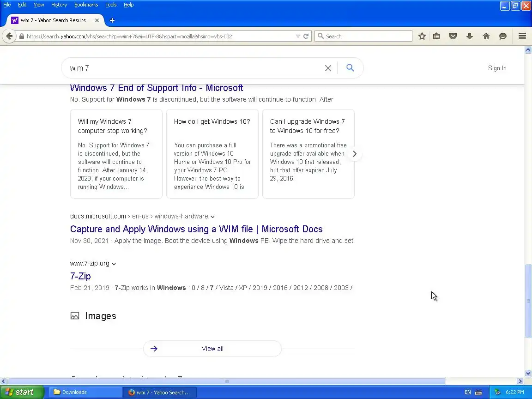Open the Can I upgrade Windows 7 card
The height and width of the screenshot is (399, 532).
[x=308, y=154]
